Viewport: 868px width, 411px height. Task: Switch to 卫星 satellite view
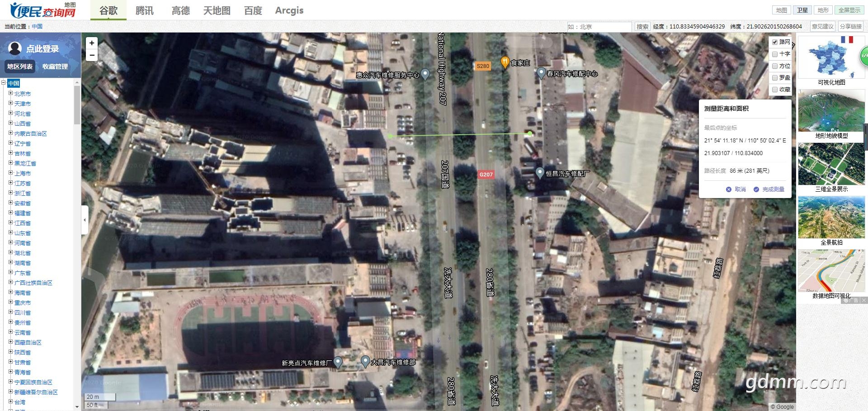coord(802,10)
